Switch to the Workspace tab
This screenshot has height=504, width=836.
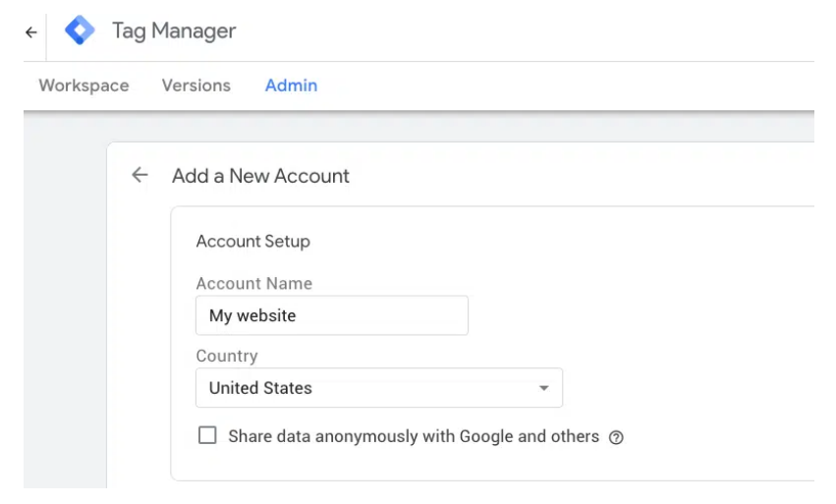click(84, 85)
